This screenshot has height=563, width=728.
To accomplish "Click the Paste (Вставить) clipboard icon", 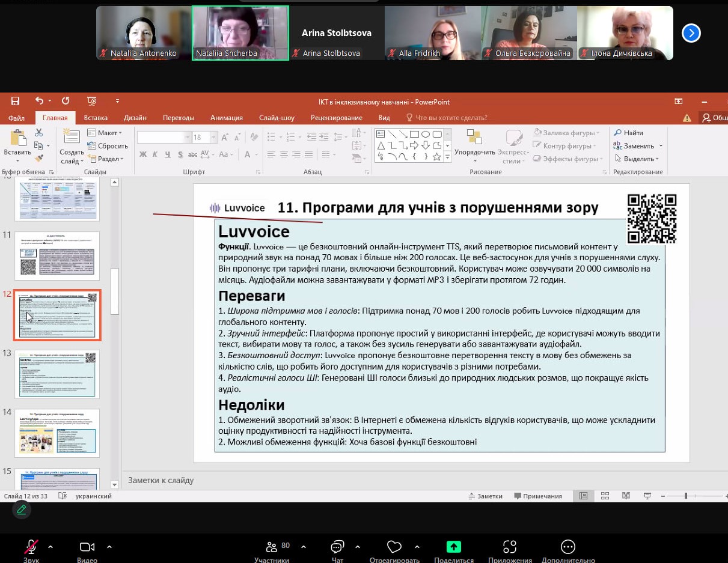I will point(17,139).
